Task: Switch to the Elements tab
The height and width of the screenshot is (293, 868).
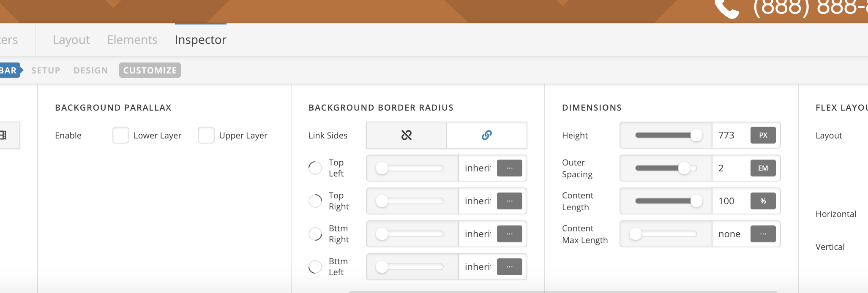Action: (x=132, y=40)
